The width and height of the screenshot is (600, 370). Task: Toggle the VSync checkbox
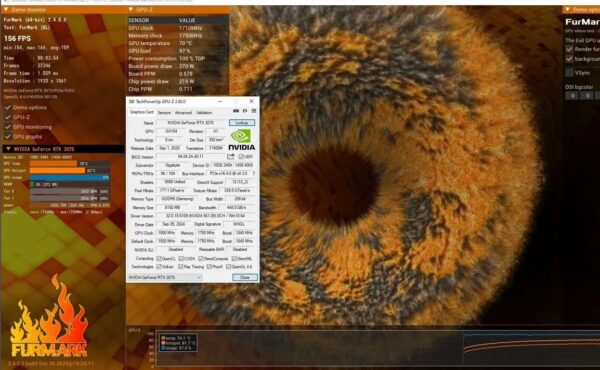569,73
